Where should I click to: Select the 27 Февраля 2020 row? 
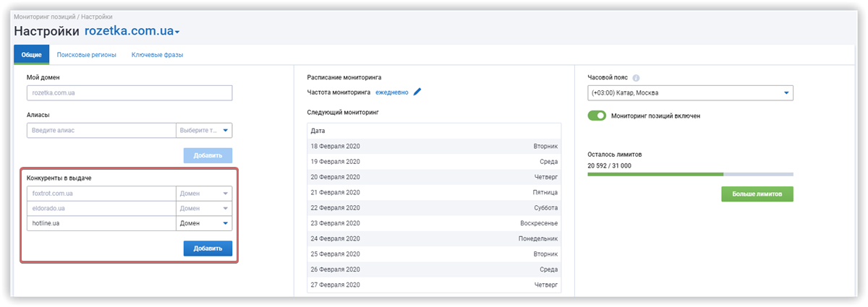pyautogui.click(x=434, y=285)
